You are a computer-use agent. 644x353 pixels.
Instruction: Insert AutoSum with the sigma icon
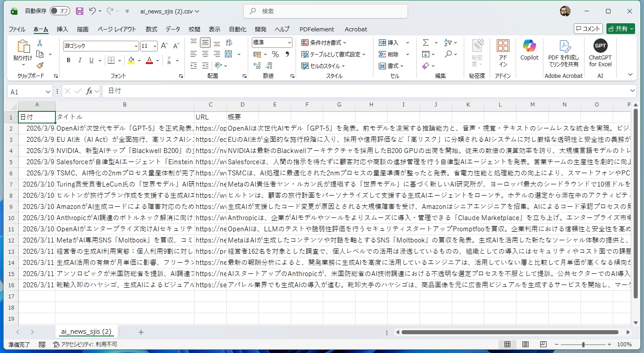[x=426, y=42]
